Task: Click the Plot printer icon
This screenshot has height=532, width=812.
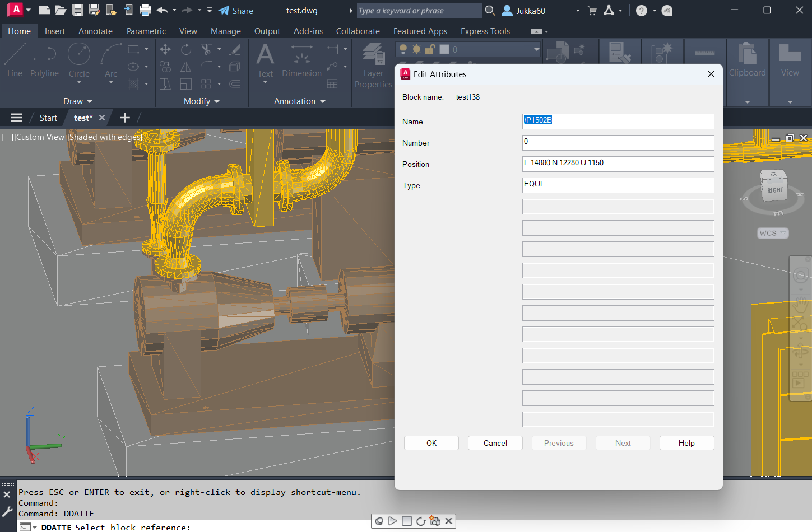Action: [145, 10]
